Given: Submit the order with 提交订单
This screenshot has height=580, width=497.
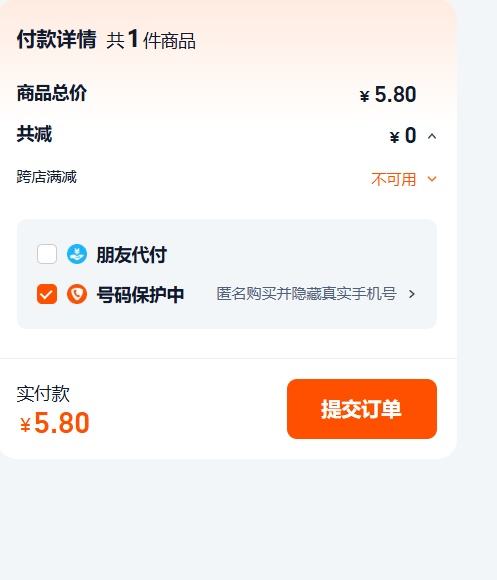Looking at the screenshot, I should tap(362, 409).
